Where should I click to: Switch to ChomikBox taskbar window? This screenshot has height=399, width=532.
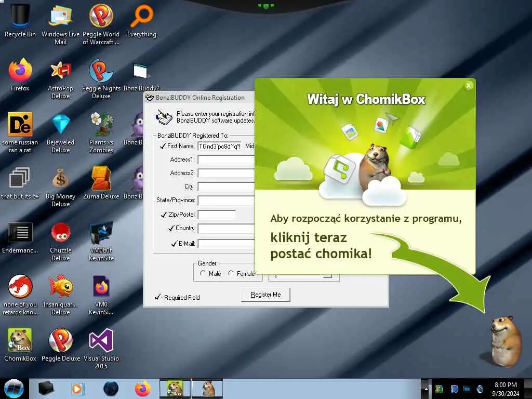pos(176,389)
